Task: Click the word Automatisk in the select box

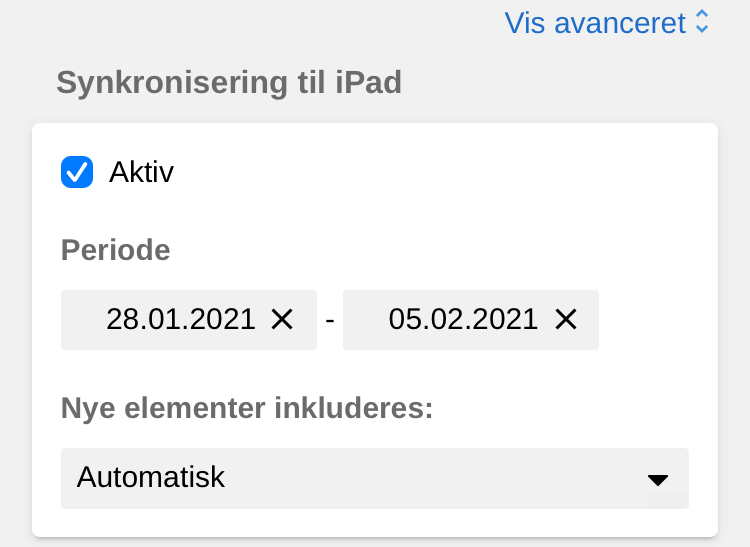Action: [x=151, y=477]
